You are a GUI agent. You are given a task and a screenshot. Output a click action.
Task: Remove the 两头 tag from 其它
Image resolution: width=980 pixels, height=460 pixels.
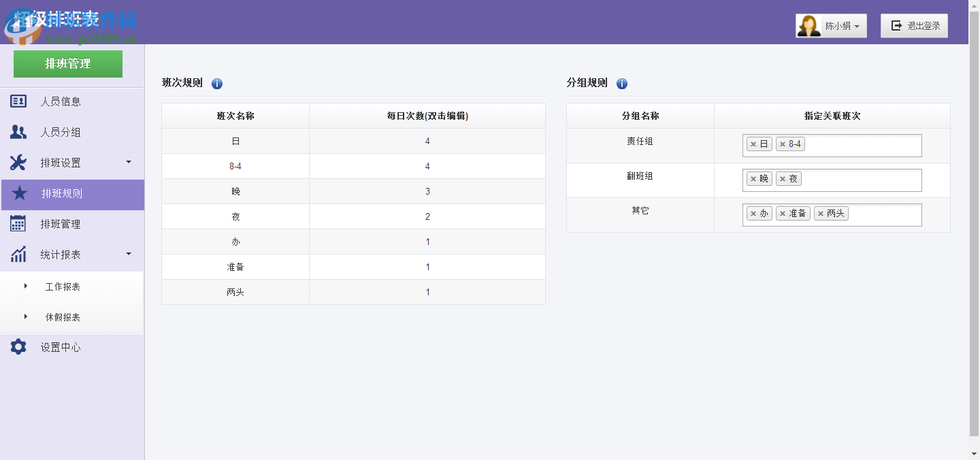click(x=822, y=213)
